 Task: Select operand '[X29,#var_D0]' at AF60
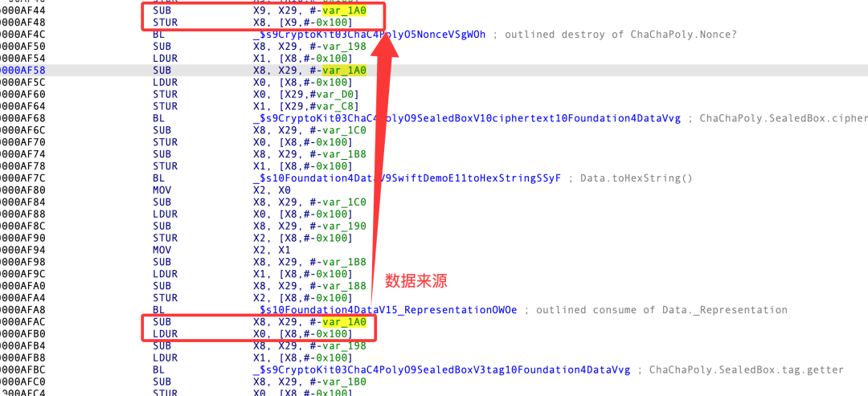305,94
